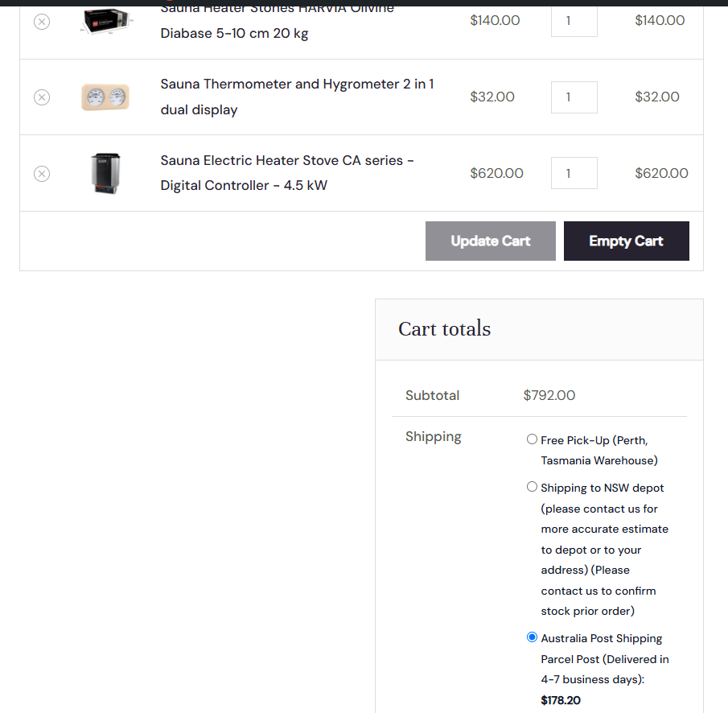Click the Shipping to NSW depot label

click(x=604, y=550)
